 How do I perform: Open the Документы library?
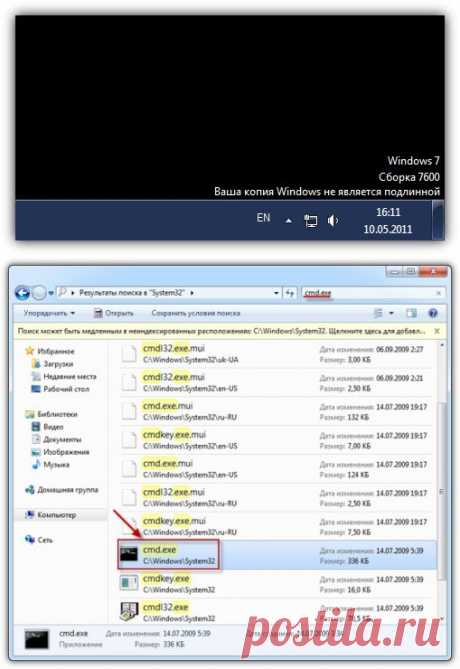point(62,439)
